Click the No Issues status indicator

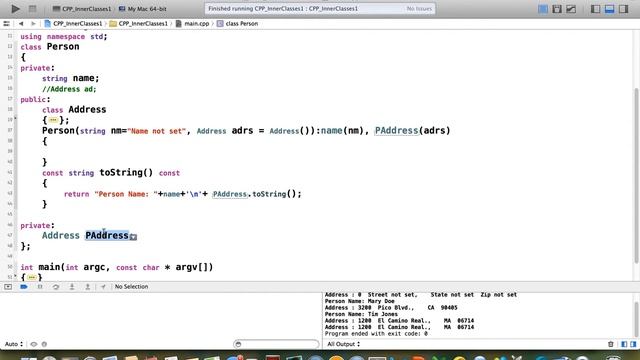[x=419, y=9]
